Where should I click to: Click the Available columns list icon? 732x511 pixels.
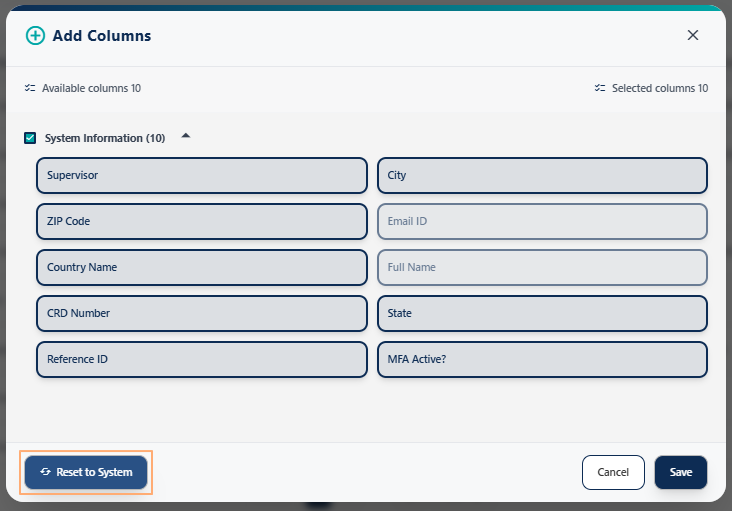coord(30,88)
